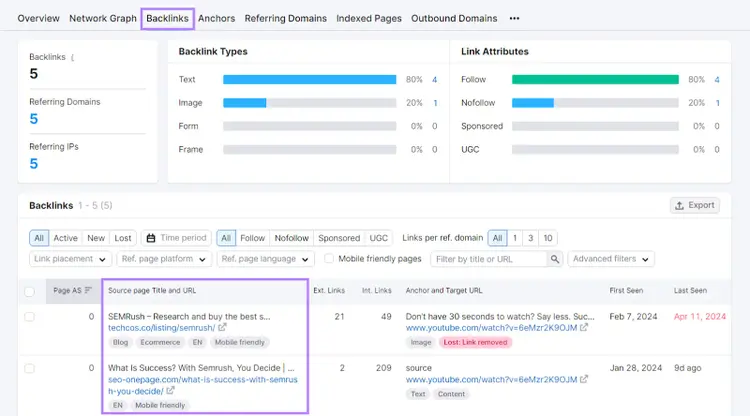The width and height of the screenshot is (750, 416).
Task: Check the seo-onepage.com row checkbox
Action: (x=30, y=368)
